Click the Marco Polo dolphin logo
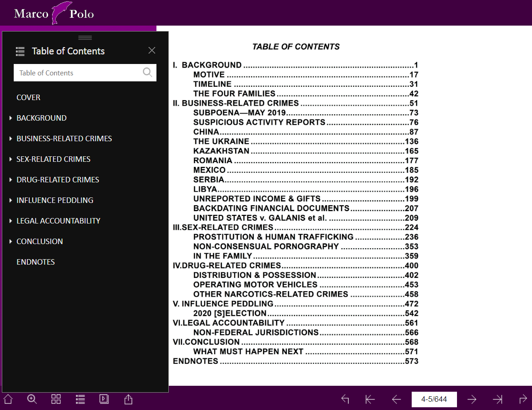 (54, 13)
